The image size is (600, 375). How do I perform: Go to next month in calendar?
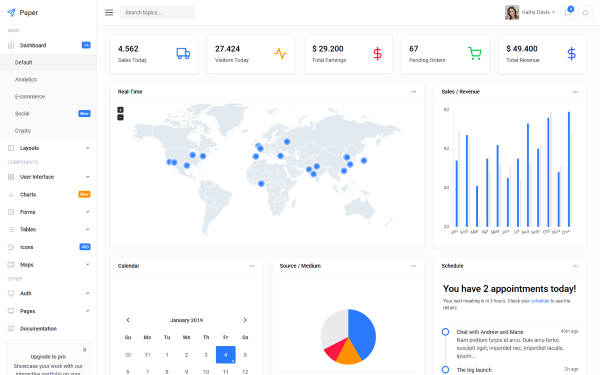coord(245,320)
